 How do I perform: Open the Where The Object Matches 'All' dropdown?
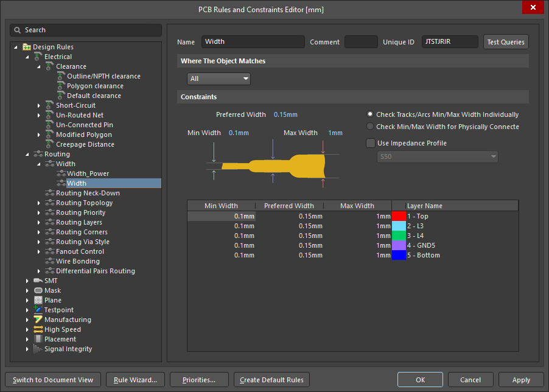point(219,79)
